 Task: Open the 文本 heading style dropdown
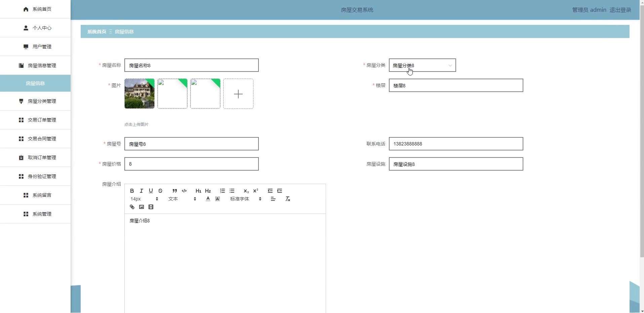182,199
